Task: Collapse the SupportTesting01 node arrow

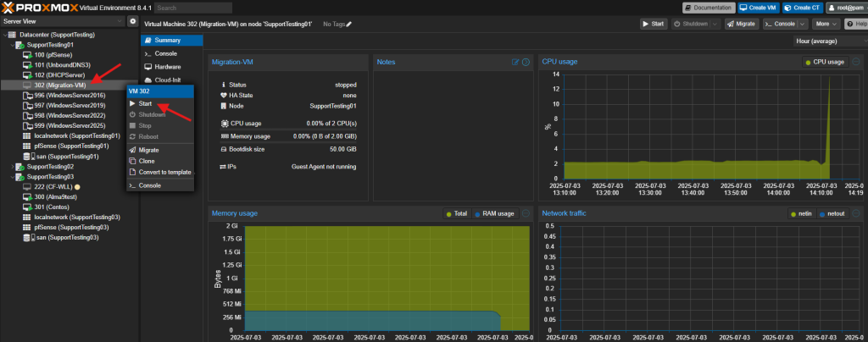Action: [x=12, y=45]
